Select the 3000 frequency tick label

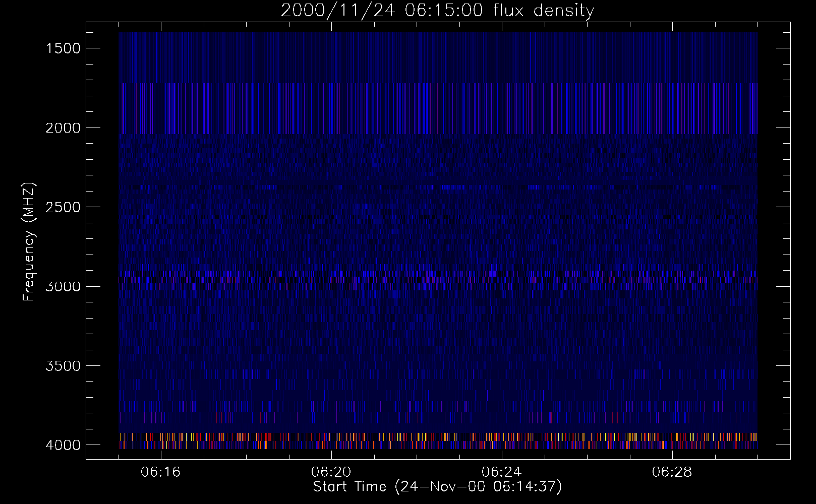pyautogui.click(x=63, y=287)
